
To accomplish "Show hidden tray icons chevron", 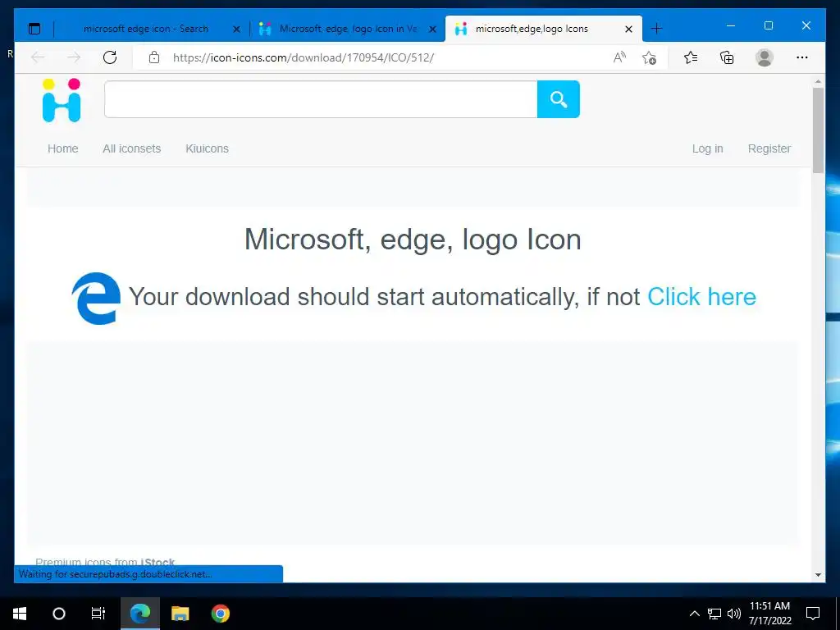I will [x=694, y=614].
